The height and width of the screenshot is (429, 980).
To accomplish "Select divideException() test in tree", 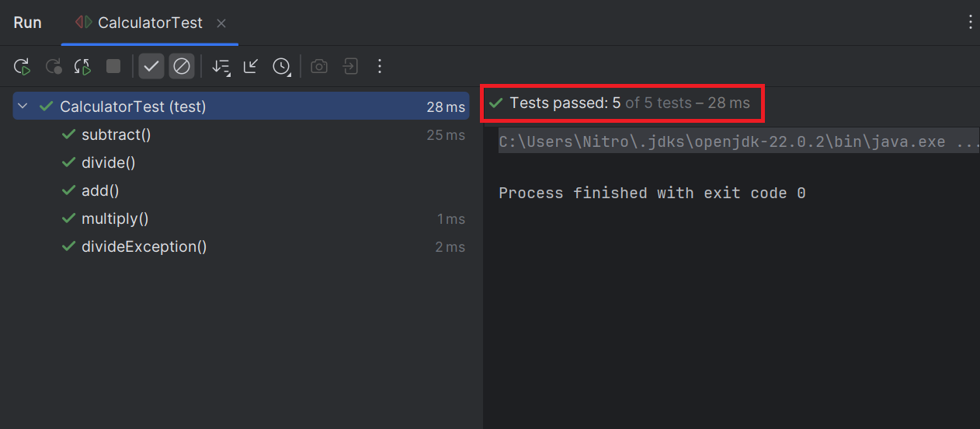I will coord(144,247).
